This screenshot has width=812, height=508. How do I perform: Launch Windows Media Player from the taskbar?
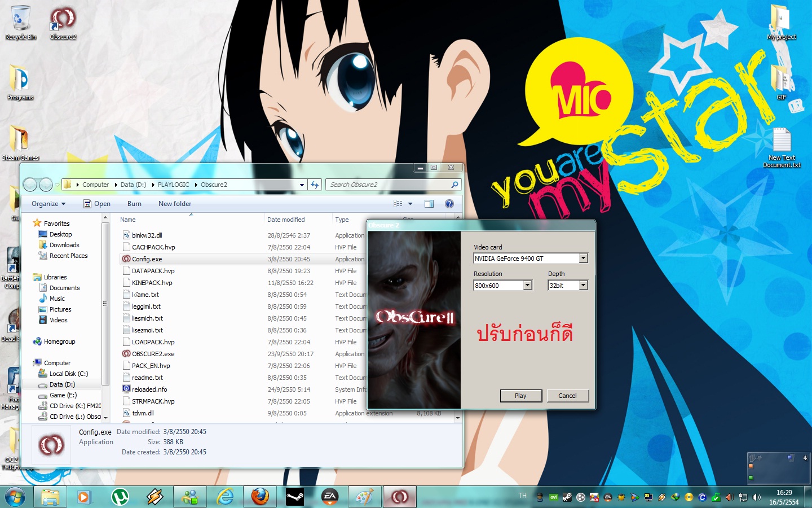[84, 497]
